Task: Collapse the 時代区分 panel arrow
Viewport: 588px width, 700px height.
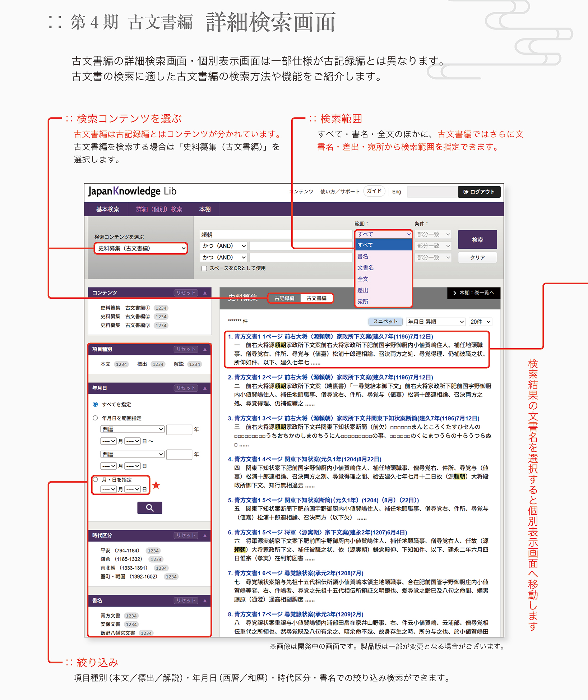Action: click(x=205, y=535)
